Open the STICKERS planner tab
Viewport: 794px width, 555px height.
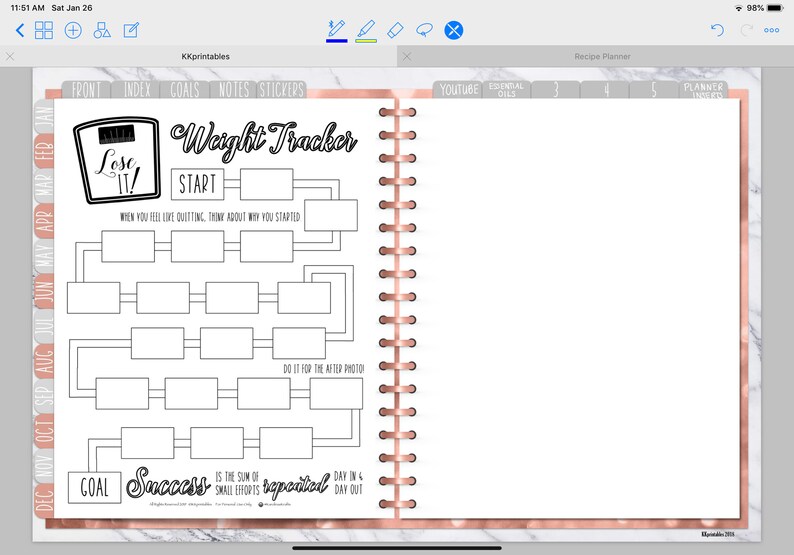(282, 90)
